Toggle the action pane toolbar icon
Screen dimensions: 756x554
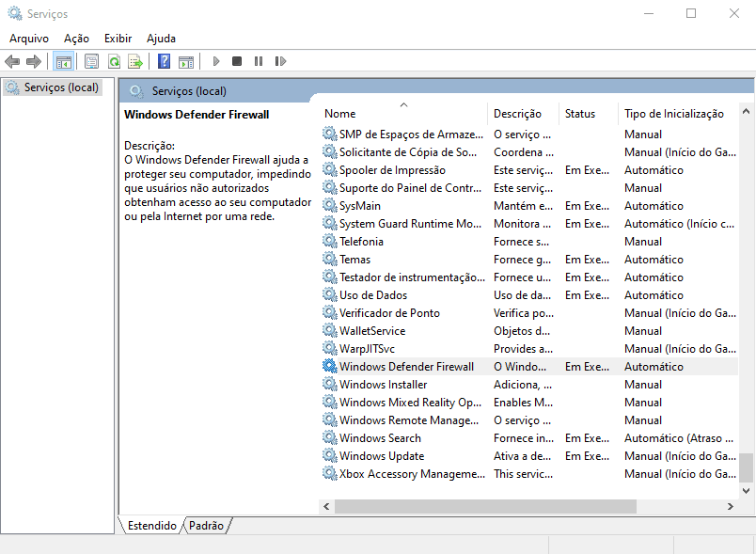185,61
